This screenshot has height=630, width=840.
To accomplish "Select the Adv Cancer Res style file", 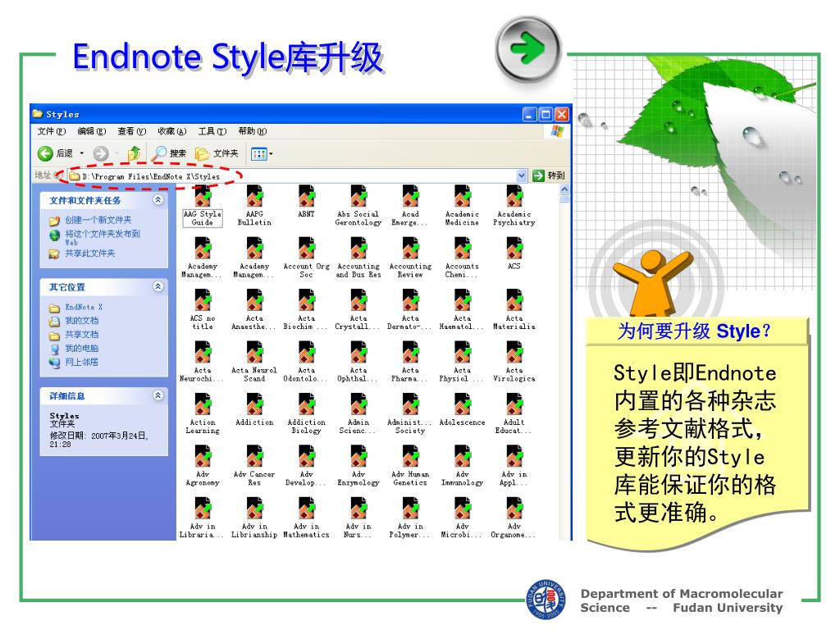I will point(254,466).
